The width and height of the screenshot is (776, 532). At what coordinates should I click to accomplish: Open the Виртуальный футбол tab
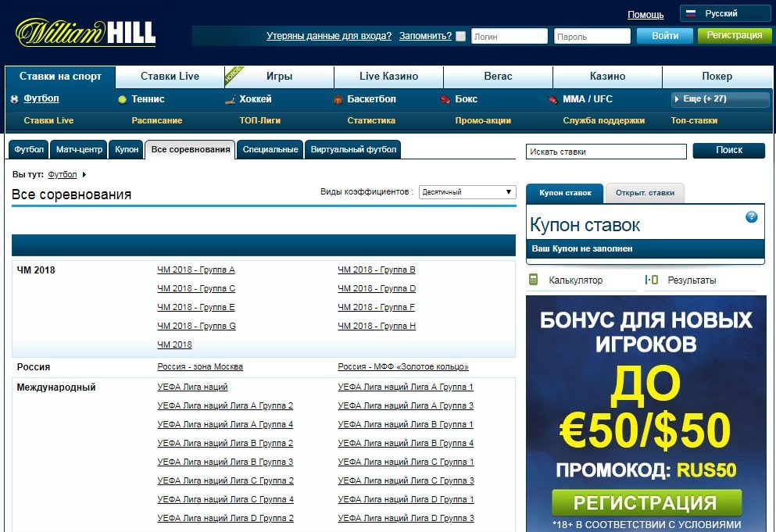coord(353,149)
